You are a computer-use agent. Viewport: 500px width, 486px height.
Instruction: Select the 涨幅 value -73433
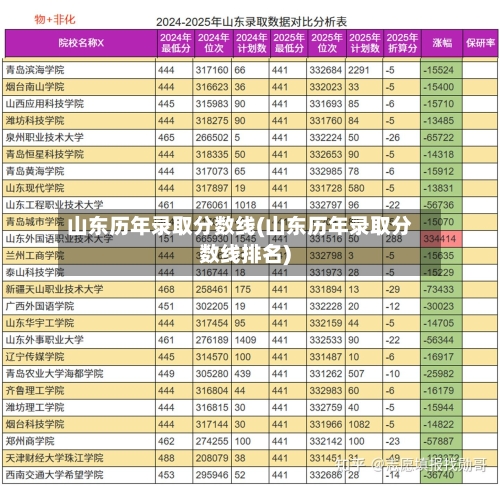pyautogui.click(x=439, y=289)
